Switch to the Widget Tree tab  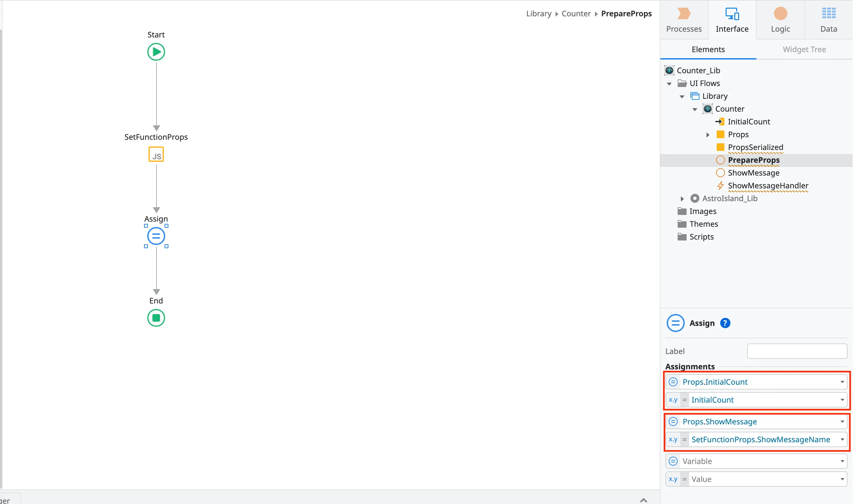click(x=804, y=50)
